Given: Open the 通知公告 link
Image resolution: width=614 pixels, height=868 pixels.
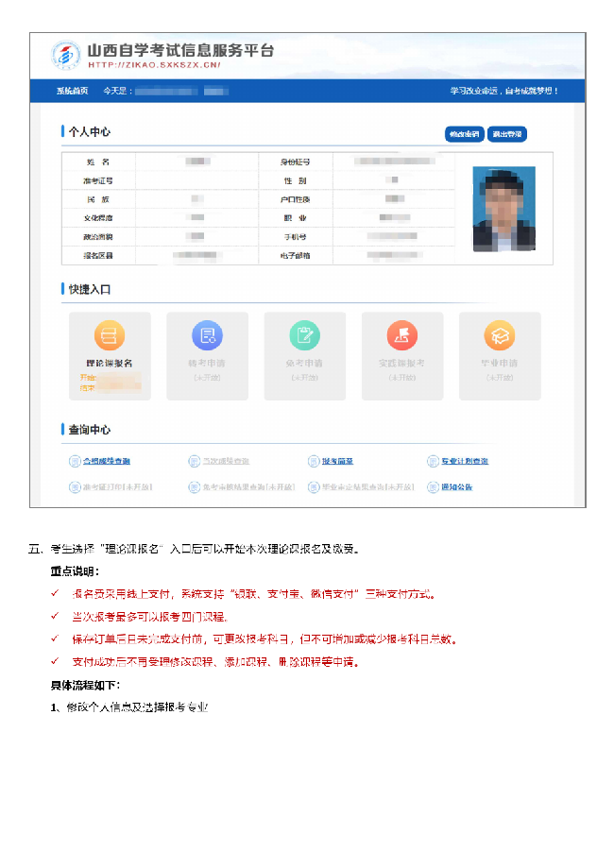Looking at the screenshot, I should click(457, 487).
